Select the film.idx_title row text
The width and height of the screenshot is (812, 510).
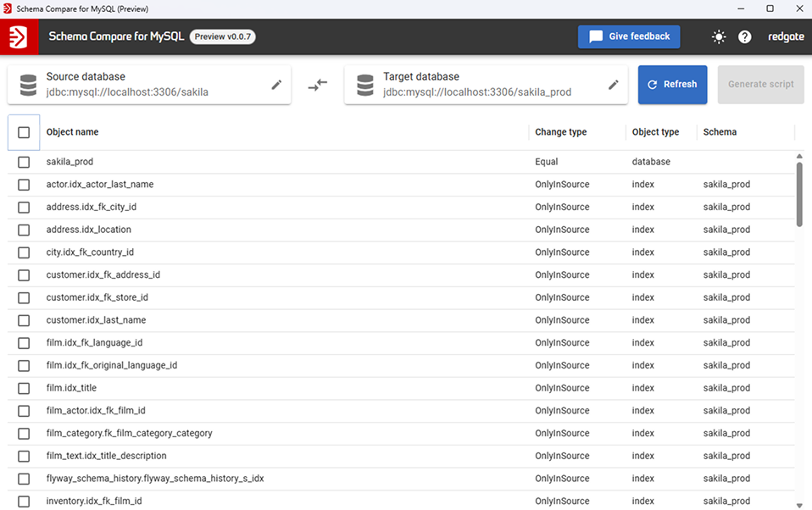click(71, 388)
